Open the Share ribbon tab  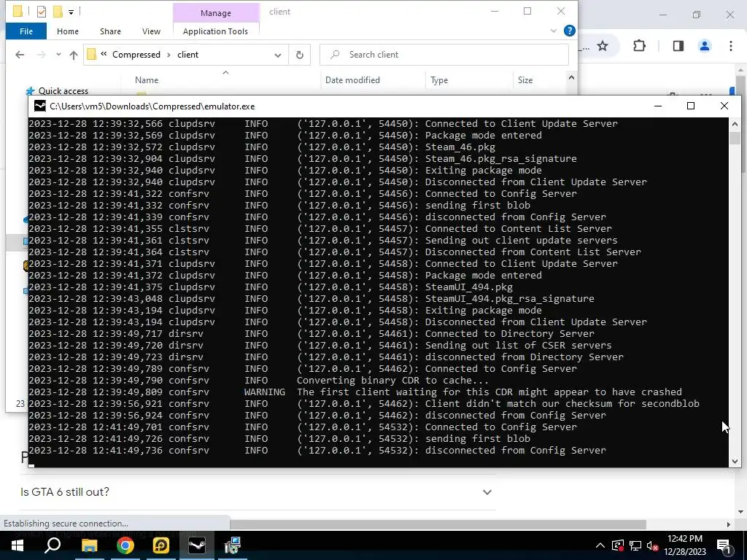coord(110,31)
